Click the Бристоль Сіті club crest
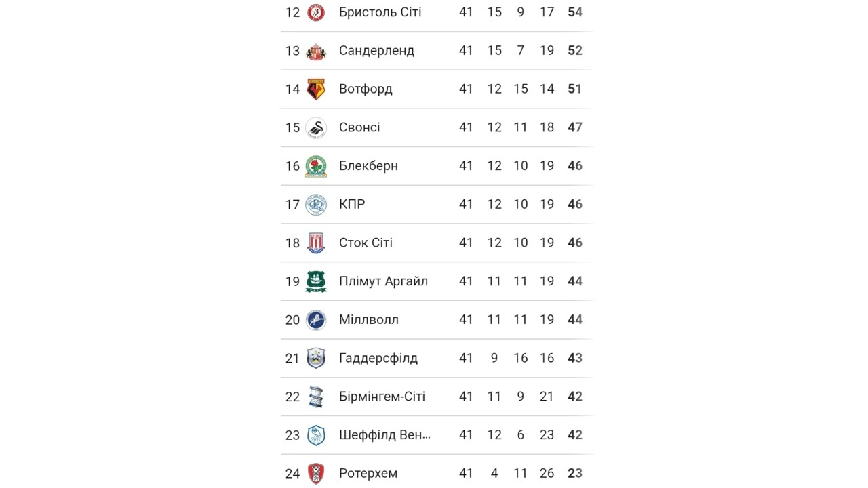Image resolution: width=868 pixels, height=488 pixels. pyautogui.click(x=315, y=12)
